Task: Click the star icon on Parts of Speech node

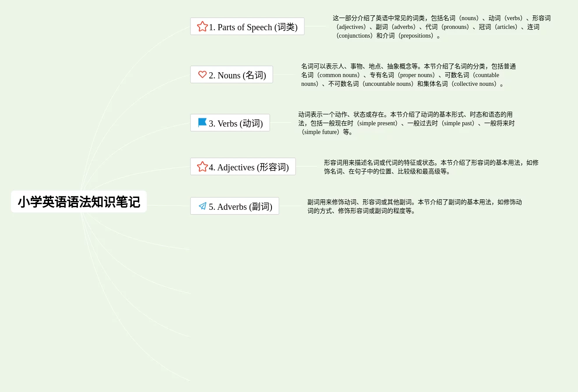Action: click(202, 26)
